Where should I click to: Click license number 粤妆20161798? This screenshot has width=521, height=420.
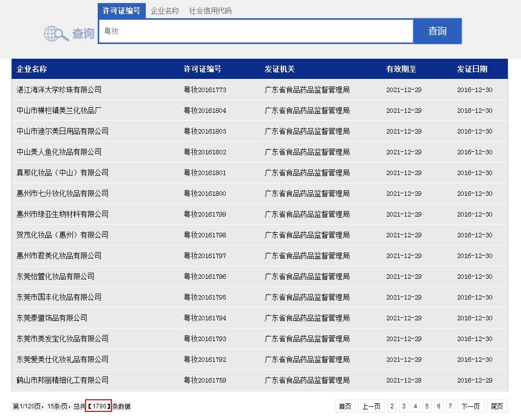[205, 235]
